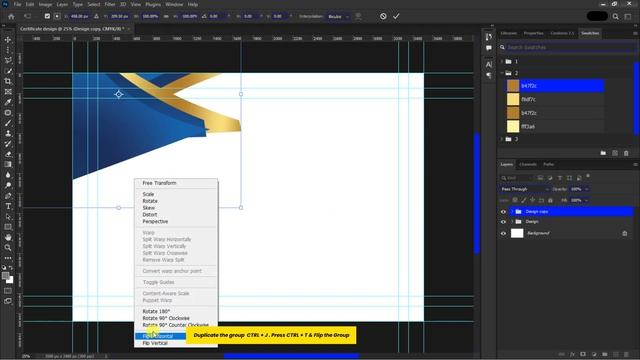
Task: Toggle the reference point checkbox in options bar
Action: click(47, 16)
